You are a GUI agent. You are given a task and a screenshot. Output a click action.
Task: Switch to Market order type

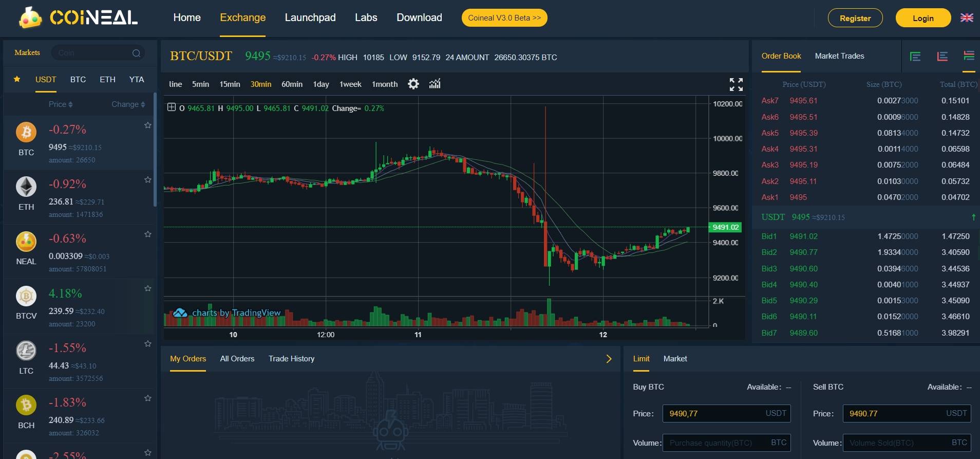coord(675,359)
